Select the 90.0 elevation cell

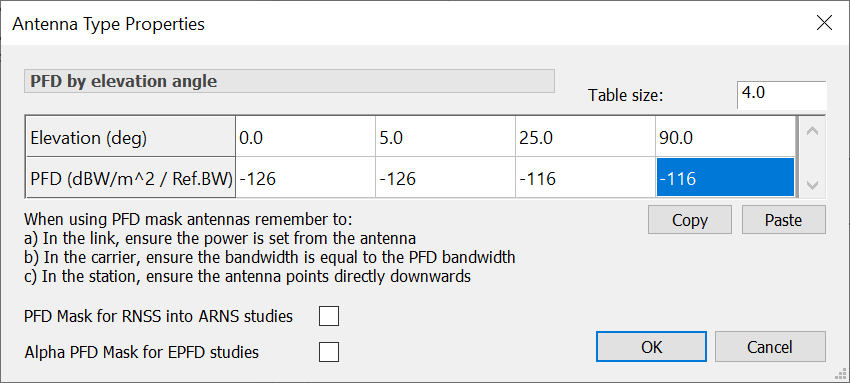coord(725,137)
